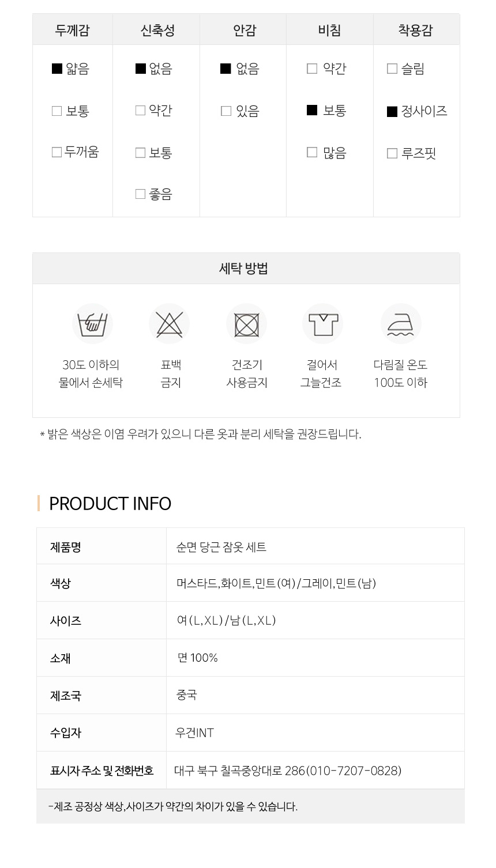Check the 두꺼움 thickness checkbox

[x=57, y=152]
